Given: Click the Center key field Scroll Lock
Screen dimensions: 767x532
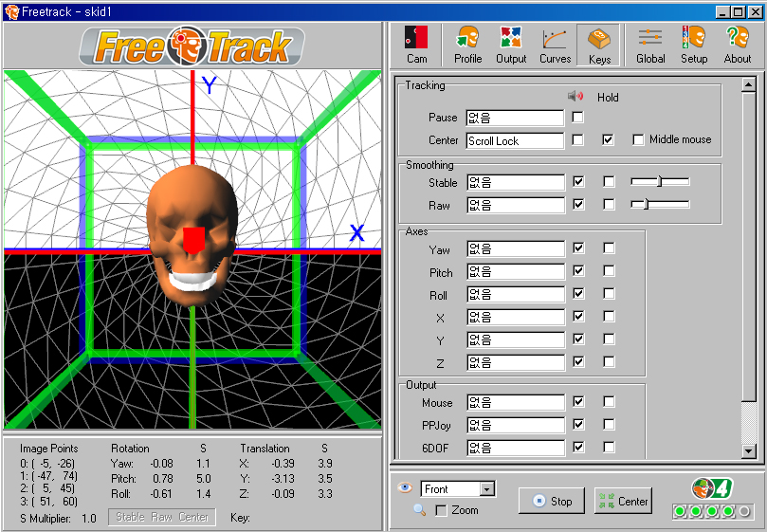Looking at the screenshot, I should [515, 140].
